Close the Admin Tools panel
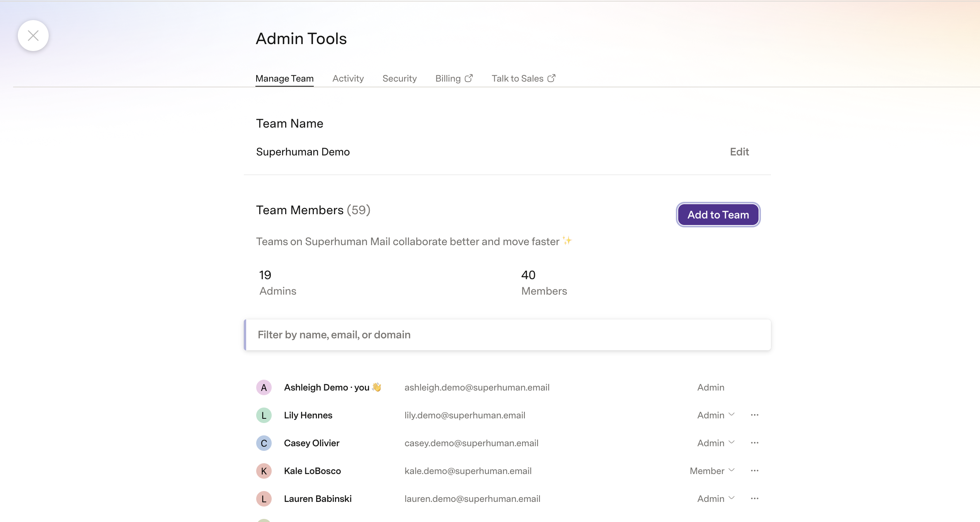Viewport: 980px width, 522px height. [33, 36]
